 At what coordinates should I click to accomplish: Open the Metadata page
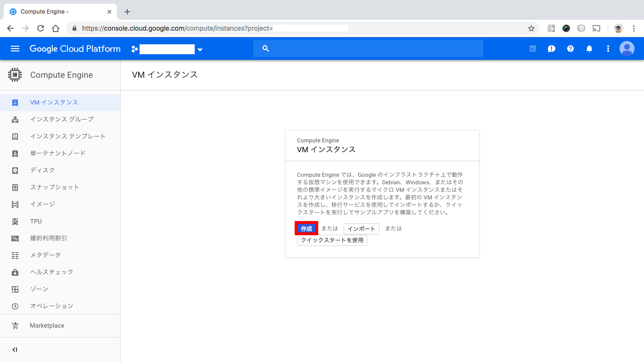click(x=46, y=255)
